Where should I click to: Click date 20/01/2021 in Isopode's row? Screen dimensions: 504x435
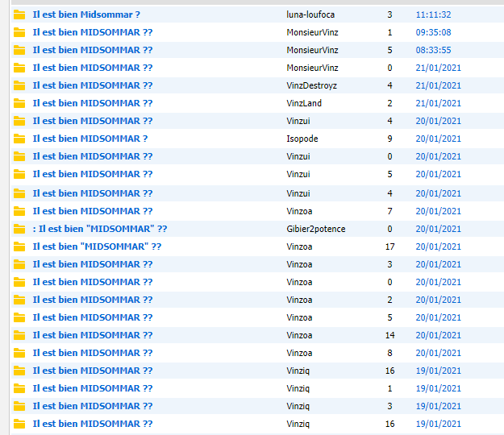439,139
